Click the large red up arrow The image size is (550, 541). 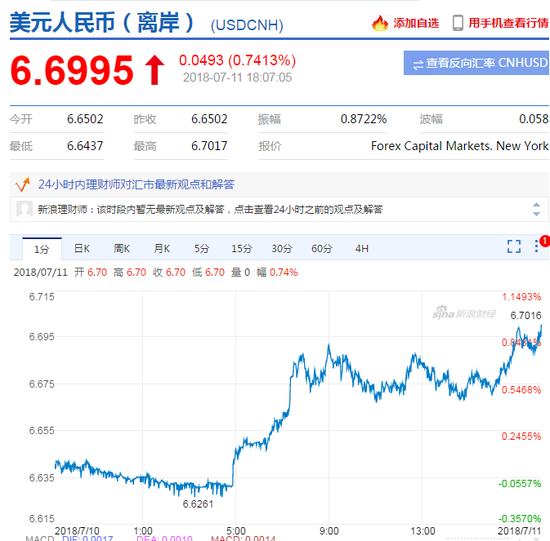(x=155, y=71)
